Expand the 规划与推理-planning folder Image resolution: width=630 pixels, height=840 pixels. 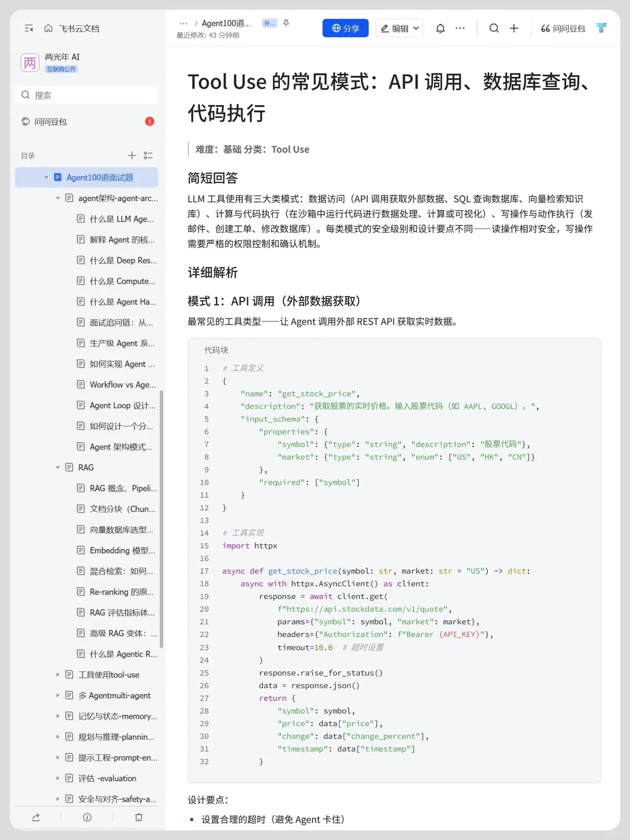click(x=58, y=737)
